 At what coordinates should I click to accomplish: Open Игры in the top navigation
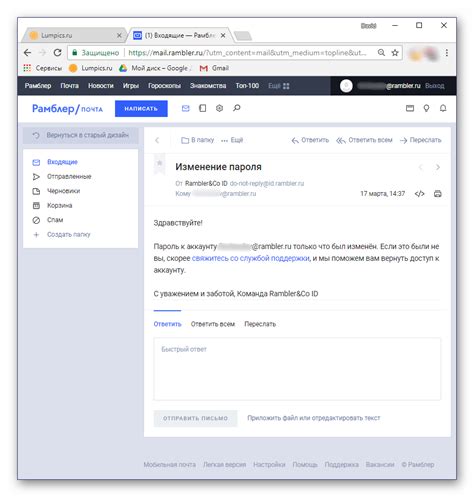point(131,86)
